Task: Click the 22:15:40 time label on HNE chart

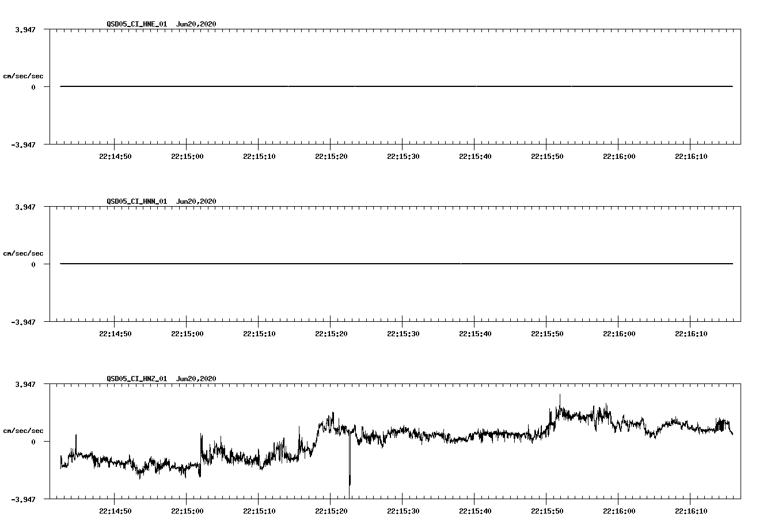Action: click(x=475, y=157)
